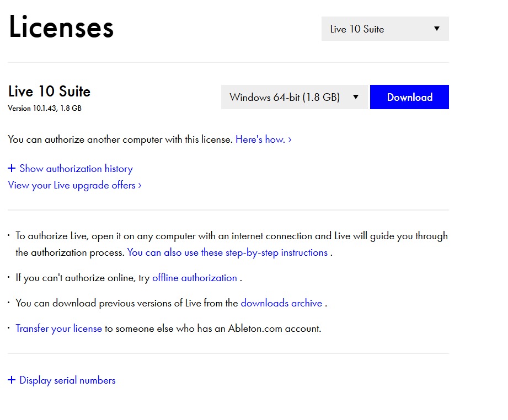Expand Show authorization history

tap(70, 169)
